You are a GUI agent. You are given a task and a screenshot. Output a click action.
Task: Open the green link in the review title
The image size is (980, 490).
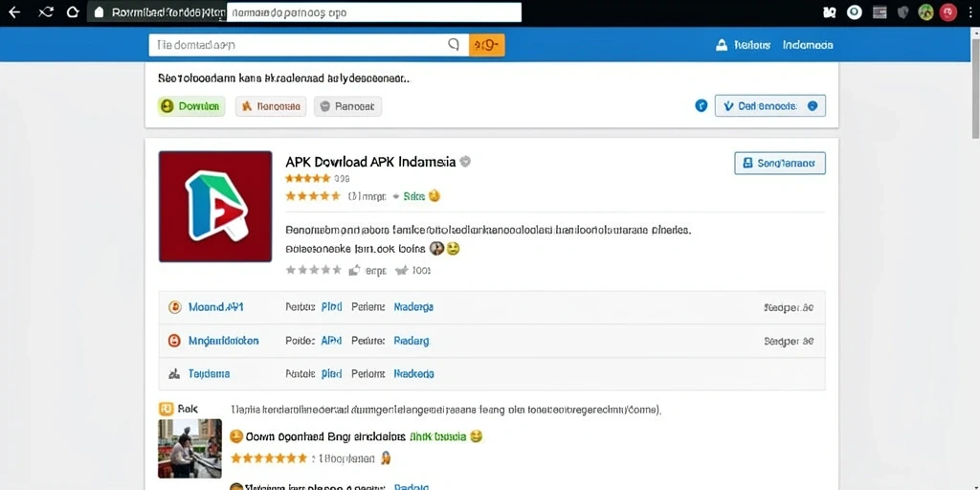coord(437,436)
